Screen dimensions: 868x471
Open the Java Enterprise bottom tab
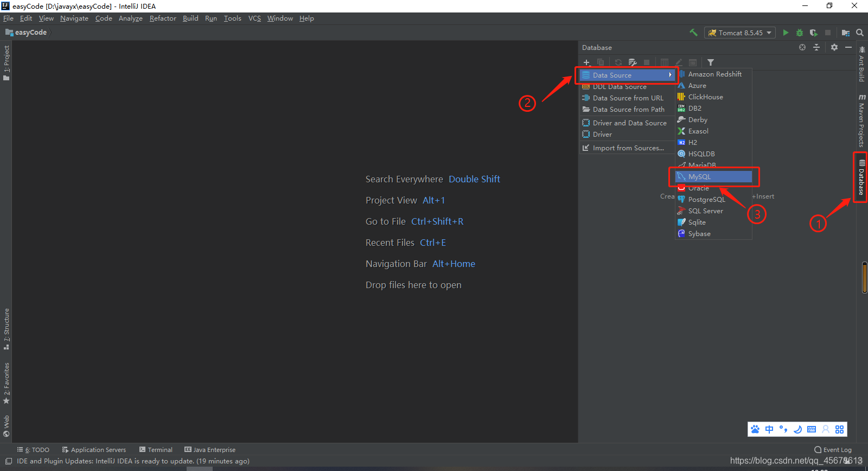210,450
